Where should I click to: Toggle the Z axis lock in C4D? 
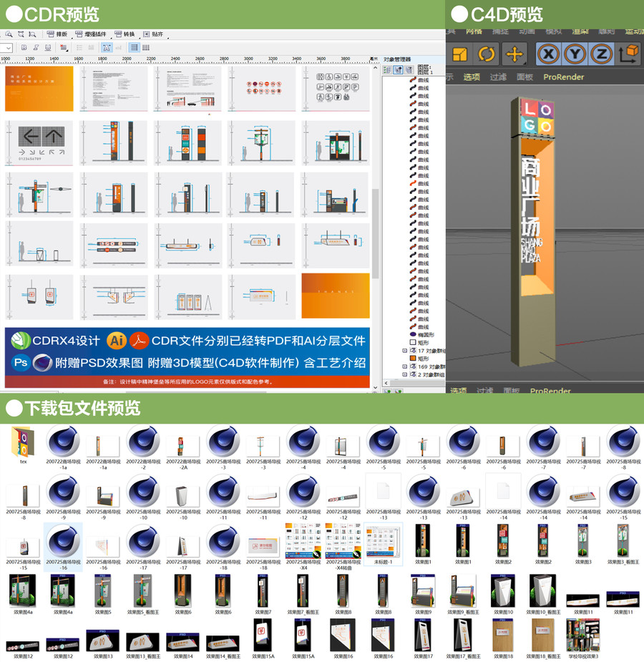pyautogui.click(x=601, y=54)
